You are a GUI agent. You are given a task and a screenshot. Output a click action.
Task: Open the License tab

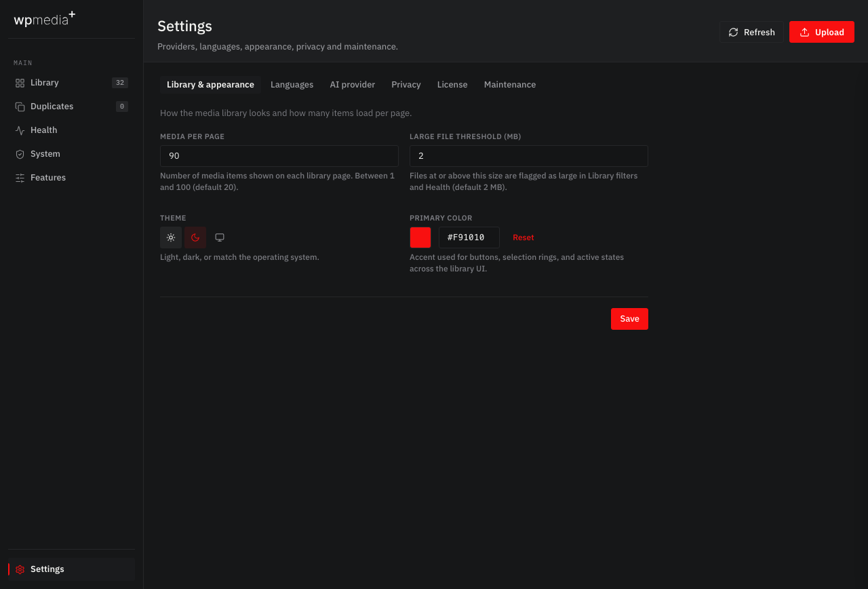(x=452, y=85)
